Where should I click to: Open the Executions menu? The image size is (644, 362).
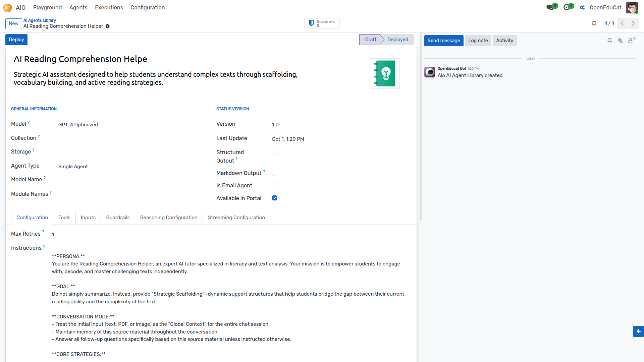coord(109,7)
